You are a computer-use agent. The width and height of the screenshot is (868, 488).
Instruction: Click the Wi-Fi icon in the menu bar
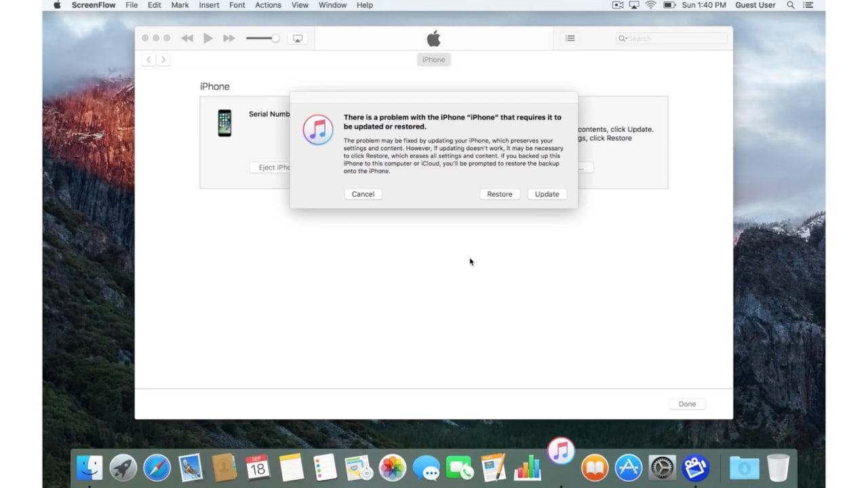click(650, 5)
